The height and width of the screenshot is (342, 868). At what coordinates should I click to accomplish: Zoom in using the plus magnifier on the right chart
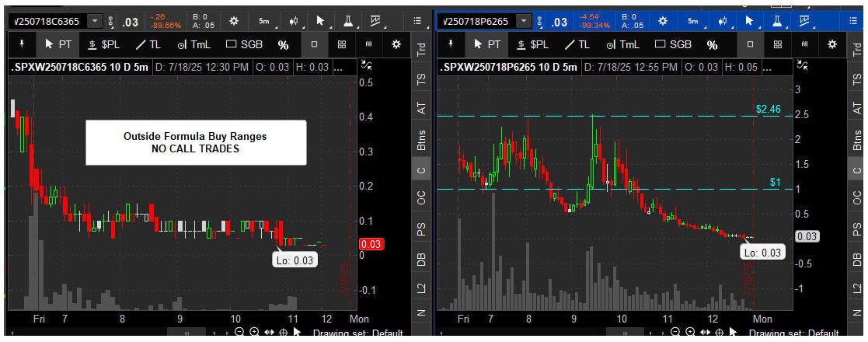690,332
